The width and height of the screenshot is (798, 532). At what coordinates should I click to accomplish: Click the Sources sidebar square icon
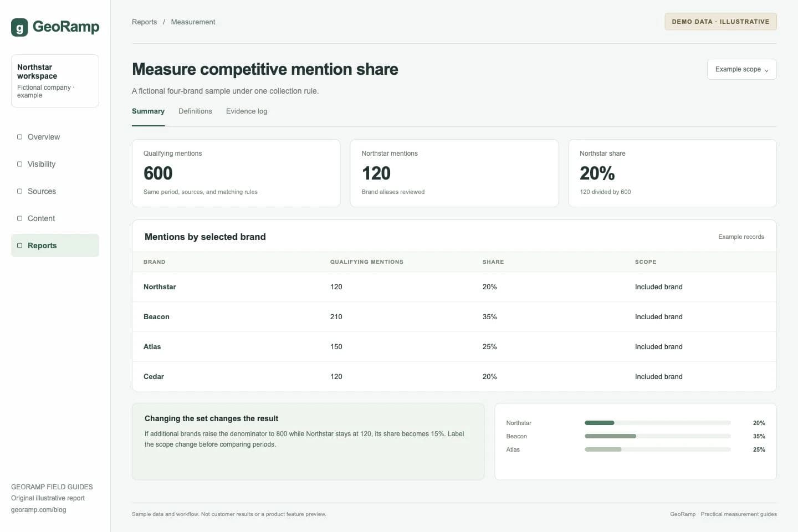point(20,191)
